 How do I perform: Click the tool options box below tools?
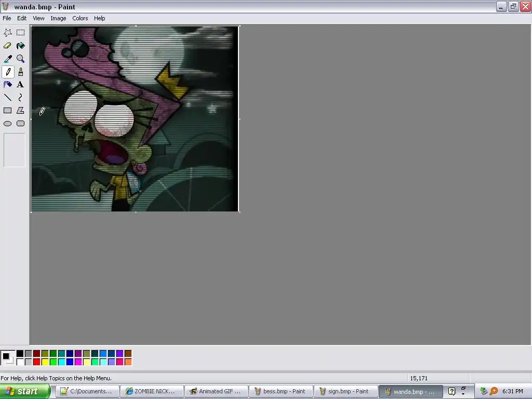(x=14, y=150)
